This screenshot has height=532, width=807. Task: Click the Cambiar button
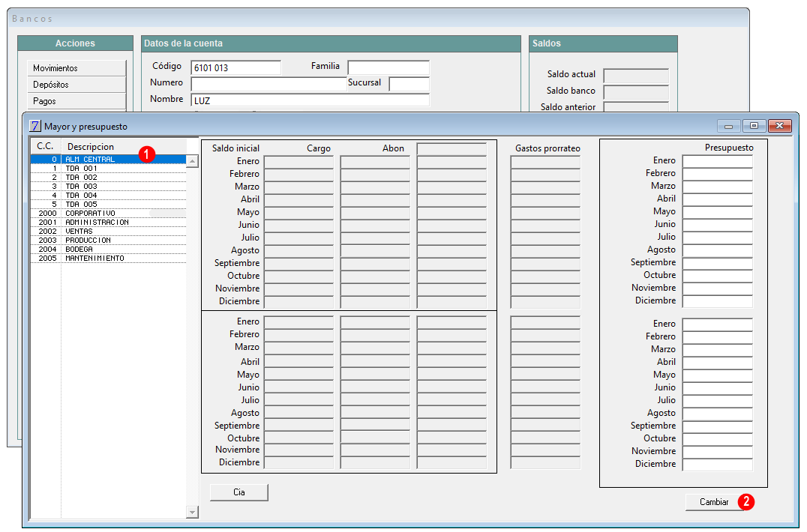click(x=714, y=502)
